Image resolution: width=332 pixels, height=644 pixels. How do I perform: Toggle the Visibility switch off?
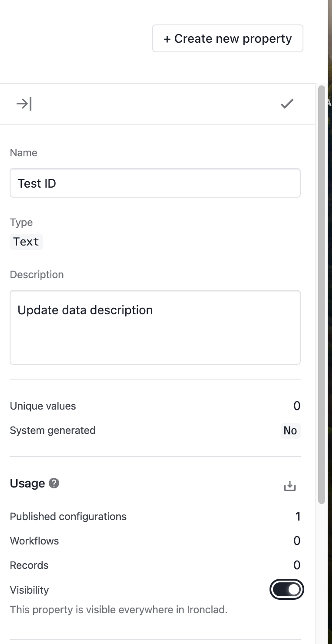pos(287,589)
